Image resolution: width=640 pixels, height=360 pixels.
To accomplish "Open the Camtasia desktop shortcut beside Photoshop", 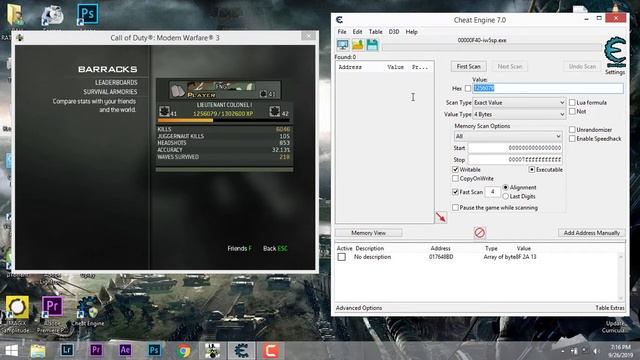I will [x=52, y=15].
